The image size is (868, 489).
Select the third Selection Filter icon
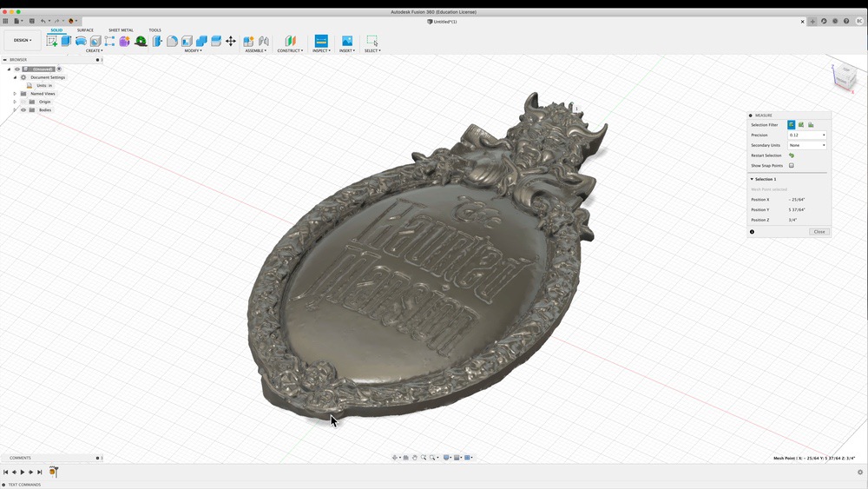coord(811,124)
